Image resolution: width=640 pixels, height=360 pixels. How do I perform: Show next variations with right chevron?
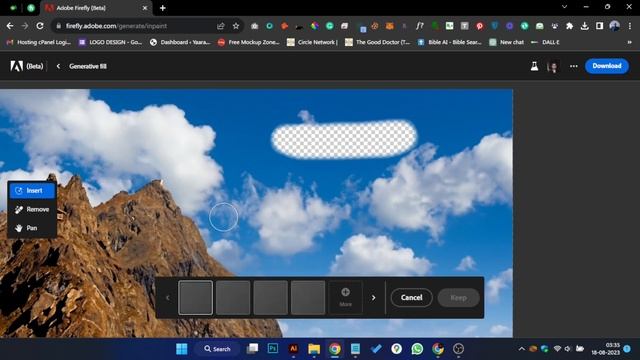(x=373, y=298)
